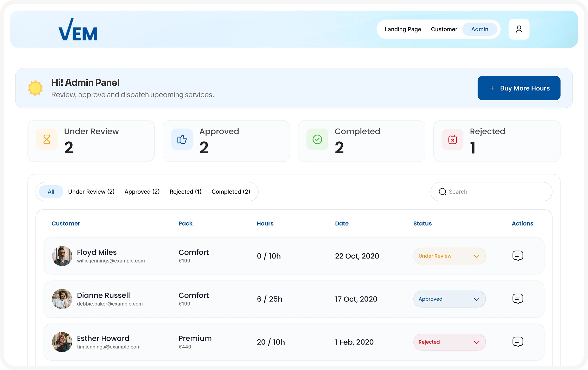Screen dimensions: 588x370
Task: Select the Floyd Miles name
Action: (97, 252)
